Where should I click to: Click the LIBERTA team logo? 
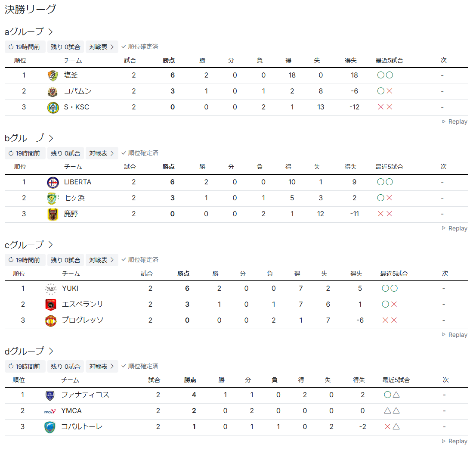[x=53, y=182]
